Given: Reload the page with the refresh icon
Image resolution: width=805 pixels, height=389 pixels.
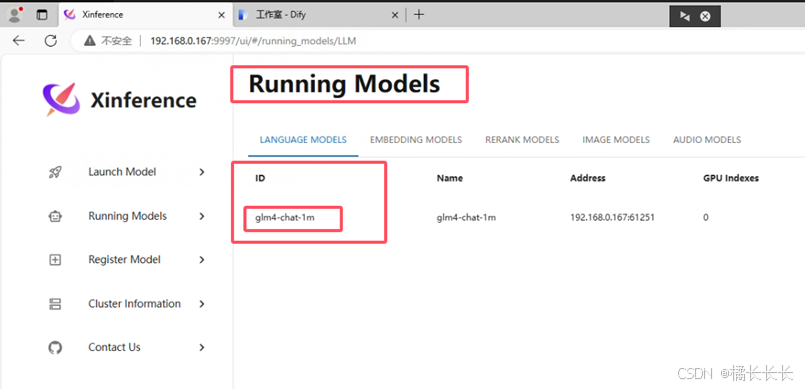Looking at the screenshot, I should pos(50,41).
